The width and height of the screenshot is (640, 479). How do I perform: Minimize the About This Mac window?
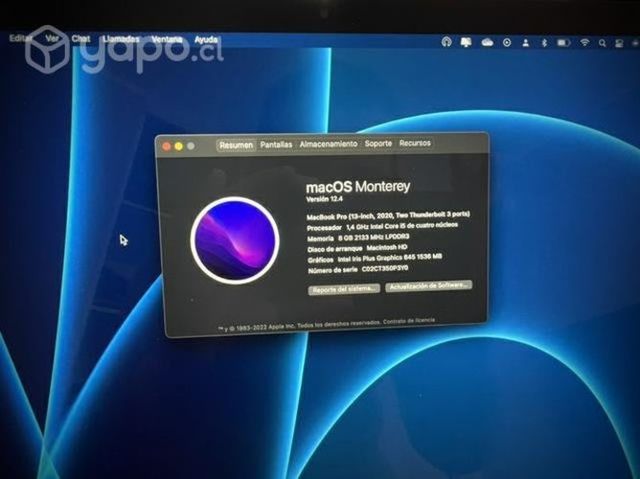[179, 146]
